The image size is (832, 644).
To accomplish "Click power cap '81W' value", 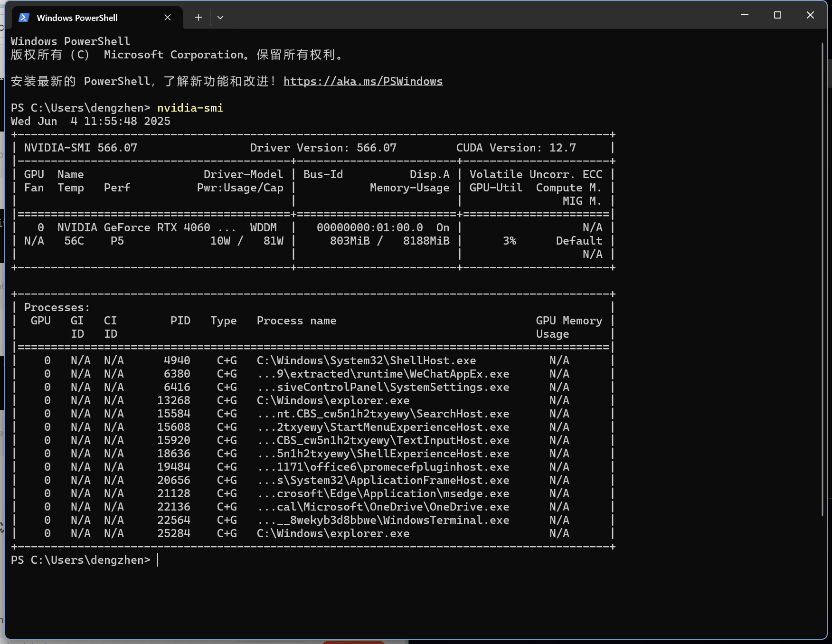I will (x=274, y=241).
